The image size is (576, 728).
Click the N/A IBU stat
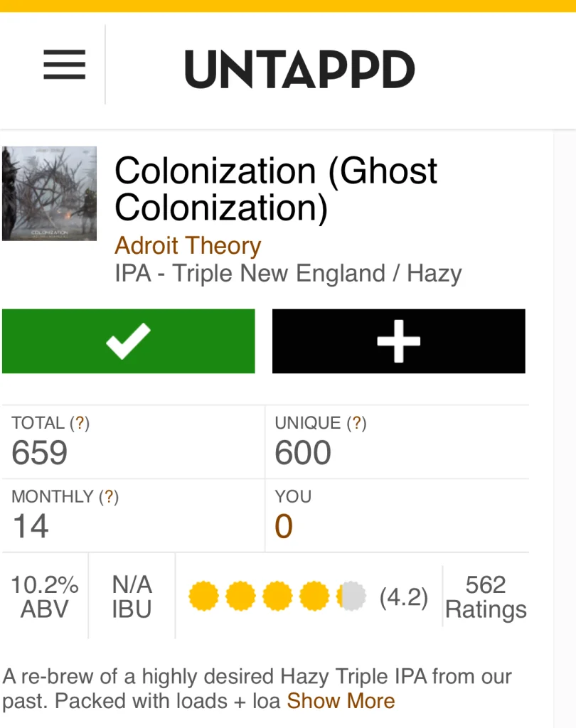132,597
